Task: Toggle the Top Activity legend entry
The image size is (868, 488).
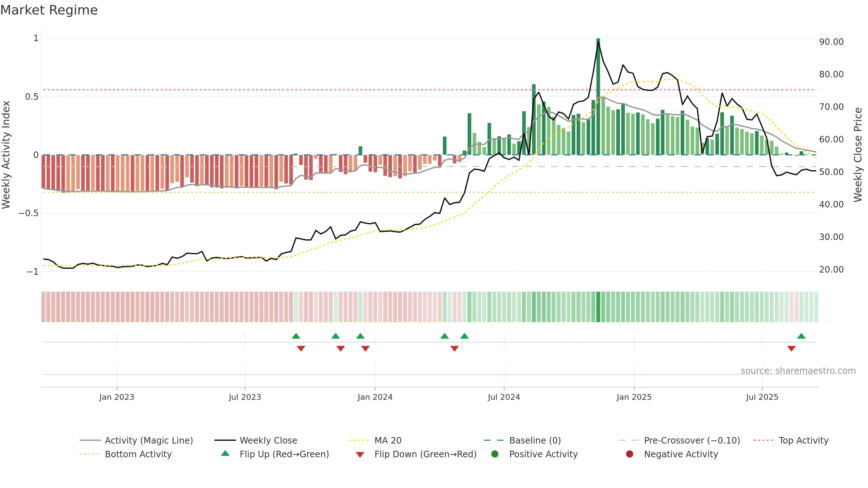Action: coord(791,440)
